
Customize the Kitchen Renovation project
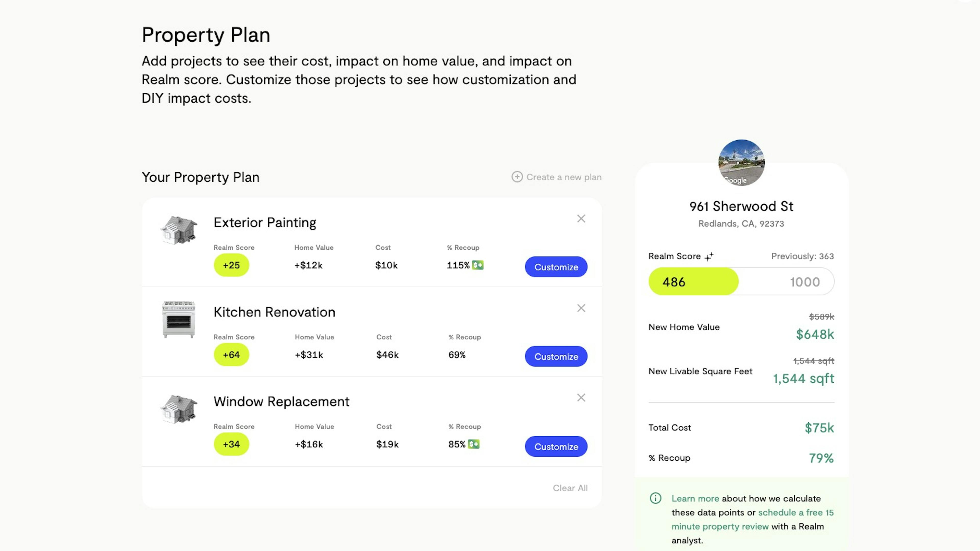pos(556,356)
